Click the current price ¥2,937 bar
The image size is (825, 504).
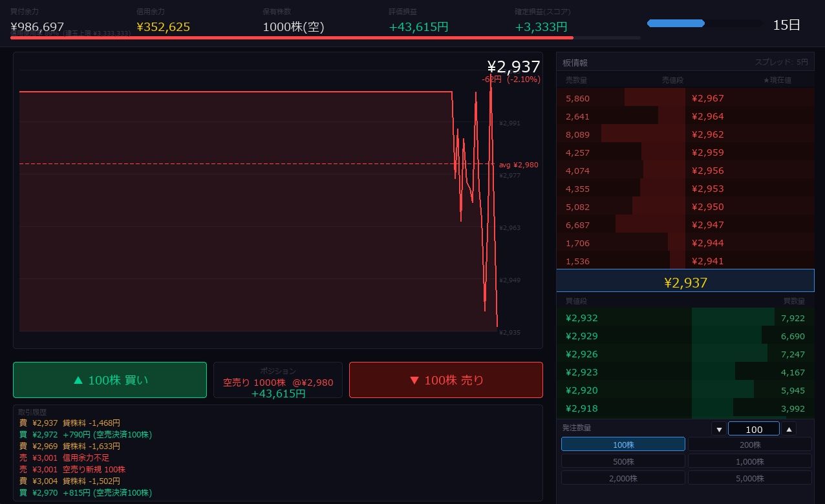click(685, 281)
